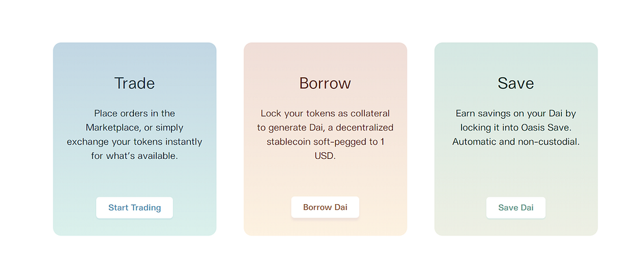The image size is (644, 267).
Task: Click the Trade card heading
Action: [x=135, y=84]
